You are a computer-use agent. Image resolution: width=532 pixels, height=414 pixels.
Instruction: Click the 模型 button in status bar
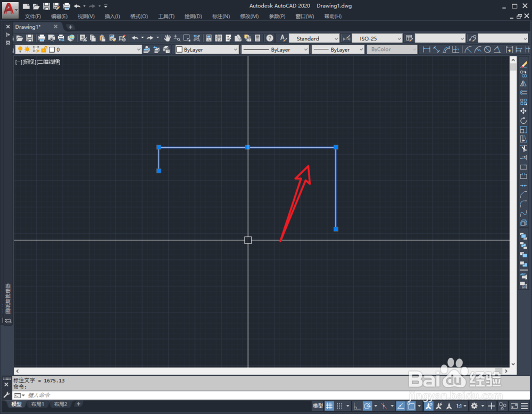[318, 406]
